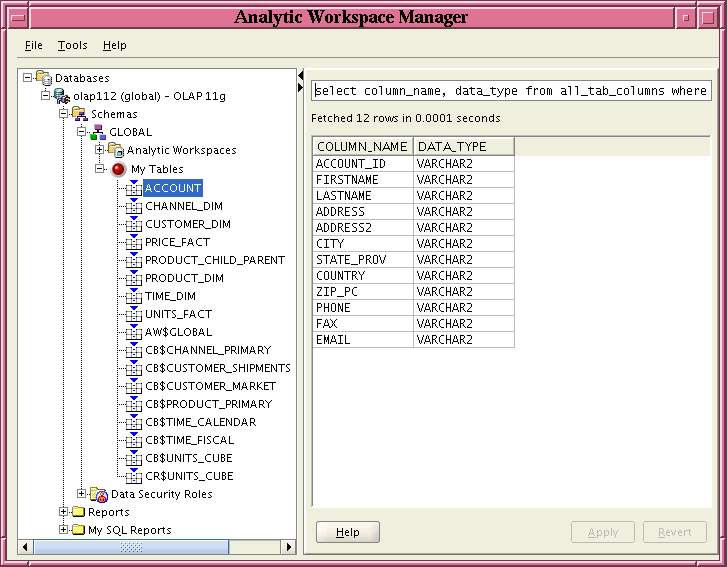Expand the Reports folder node
727x567 pixels.
click(64, 512)
